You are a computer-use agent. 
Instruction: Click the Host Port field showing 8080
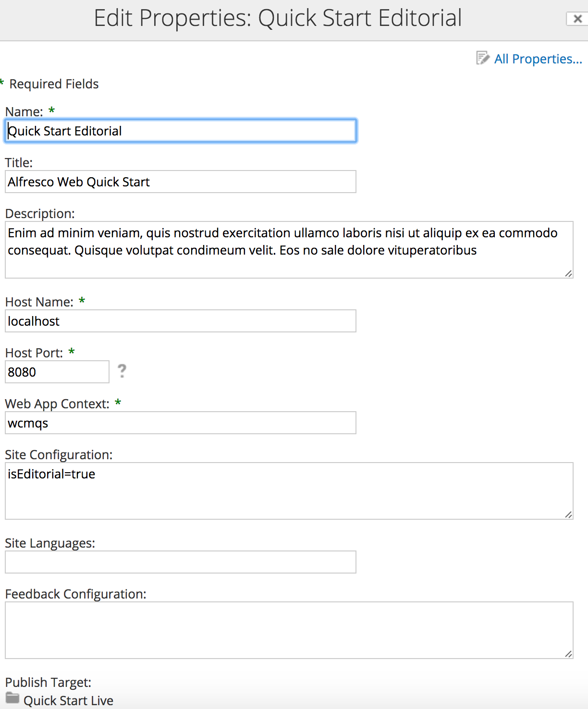[x=57, y=372]
